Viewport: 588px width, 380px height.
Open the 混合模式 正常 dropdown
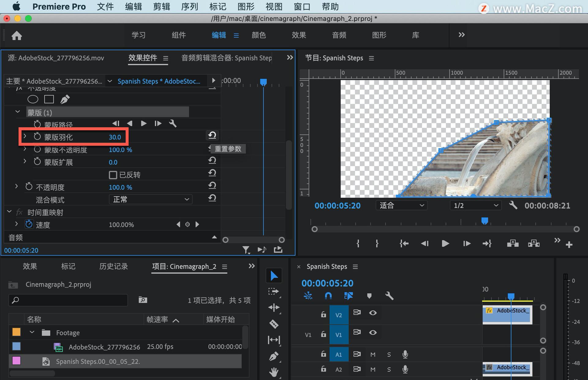coord(151,199)
